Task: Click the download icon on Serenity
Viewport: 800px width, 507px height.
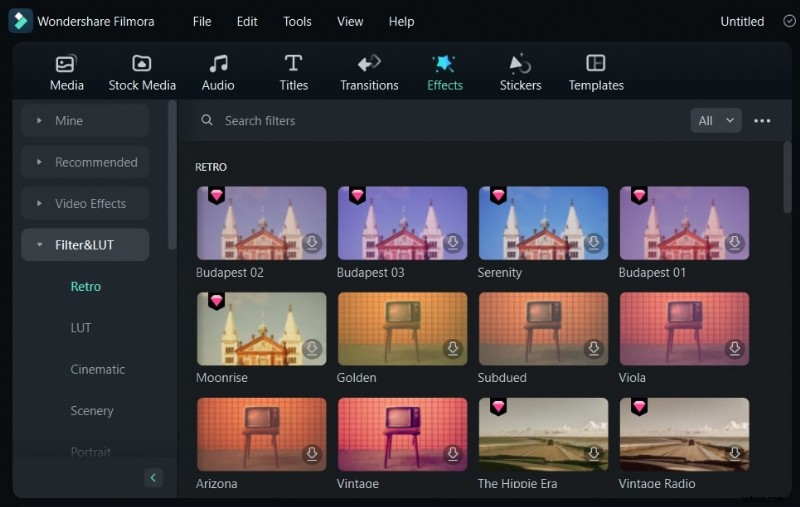Action: [594, 242]
